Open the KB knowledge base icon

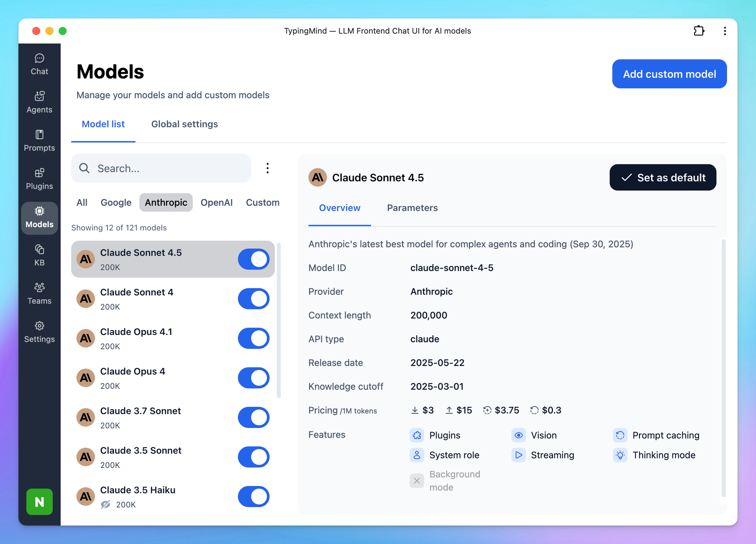pos(39,255)
